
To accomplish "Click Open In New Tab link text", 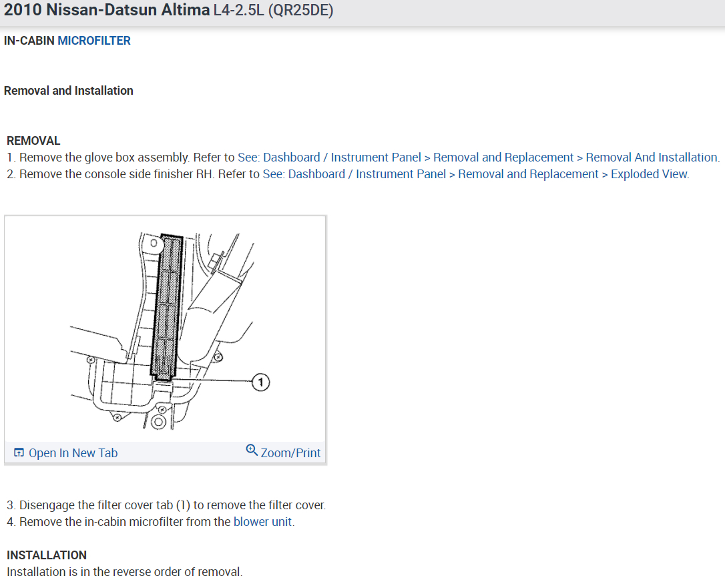I will (73, 453).
